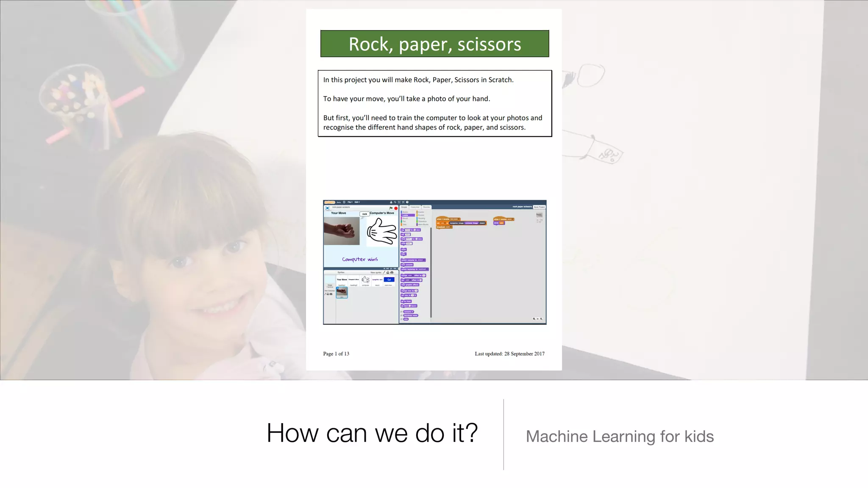
Task: Open the broadcast block message dropdown
Action: click(449, 227)
